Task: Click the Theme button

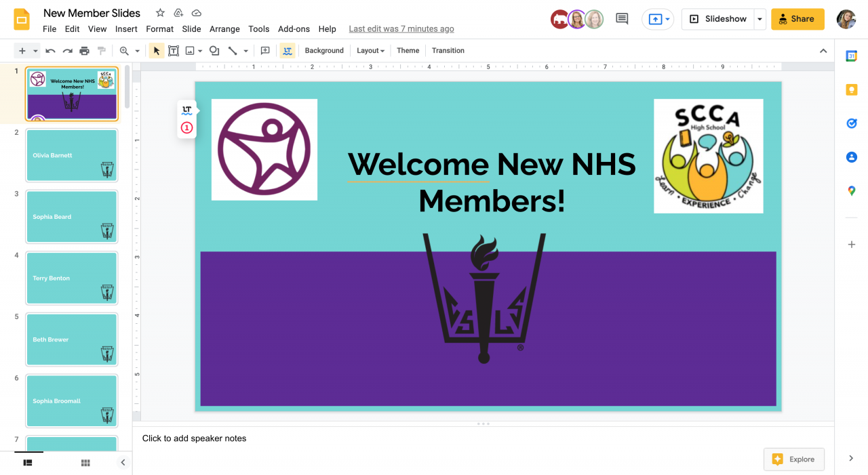Action: (408, 51)
